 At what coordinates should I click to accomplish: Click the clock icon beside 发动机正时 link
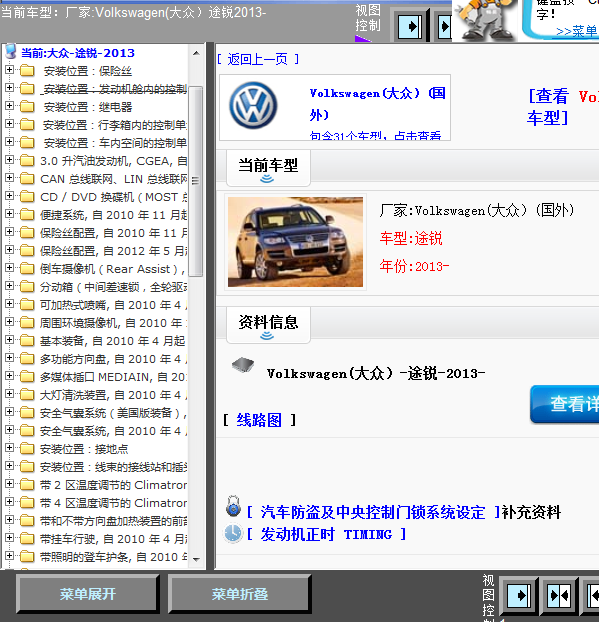(x=233, y=534)
